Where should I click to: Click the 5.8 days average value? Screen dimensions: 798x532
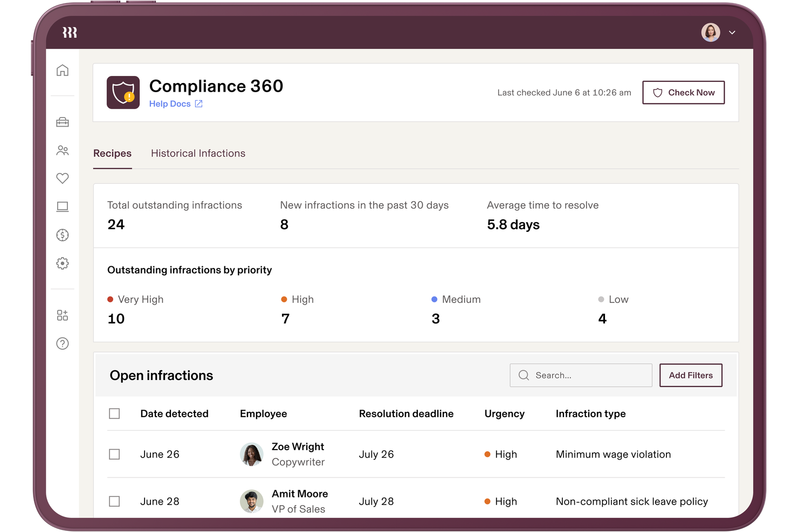click(513, 225)
